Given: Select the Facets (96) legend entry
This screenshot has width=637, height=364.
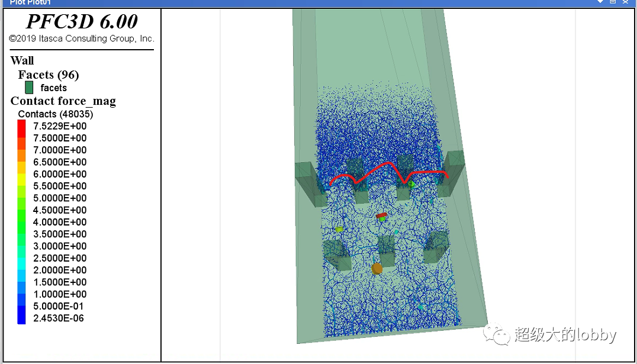Looking at the screenshot, I should point(49,75).
